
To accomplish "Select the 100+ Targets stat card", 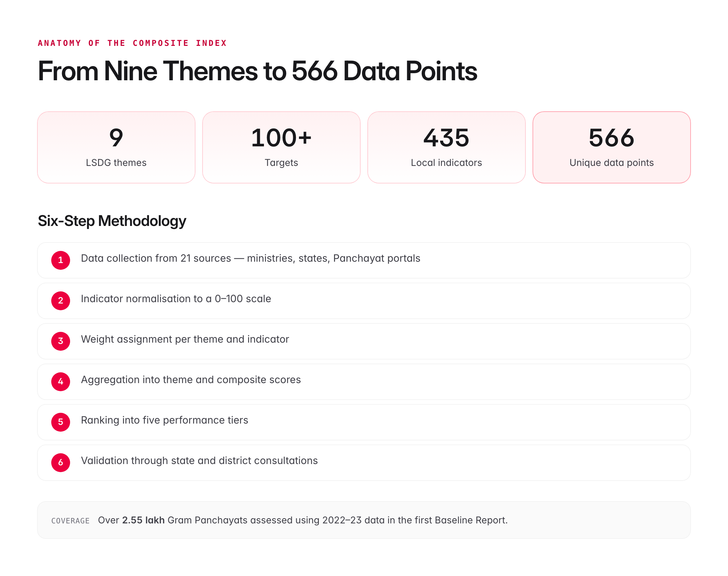I will pos(281,147).
